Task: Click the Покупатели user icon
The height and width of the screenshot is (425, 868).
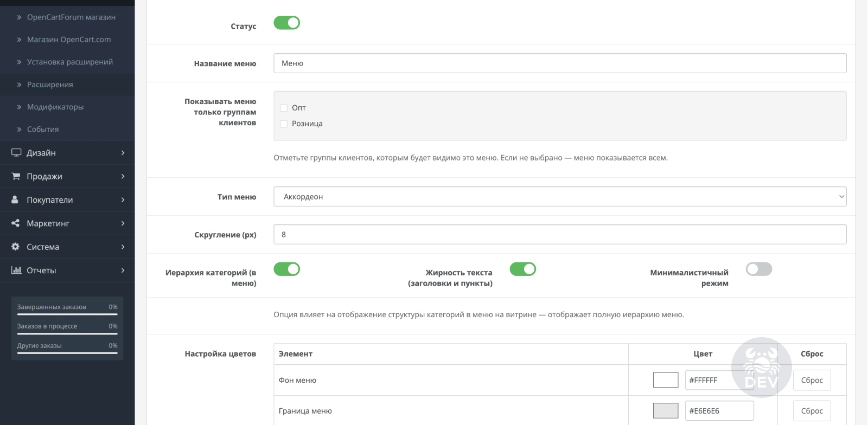Action: (15, 199)
